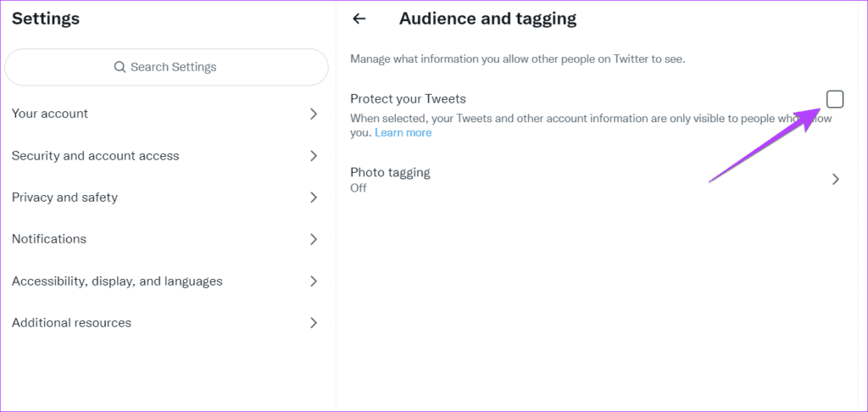868x412 pixels.
Task: Open the Learn more link
Action: coord(403,133)
